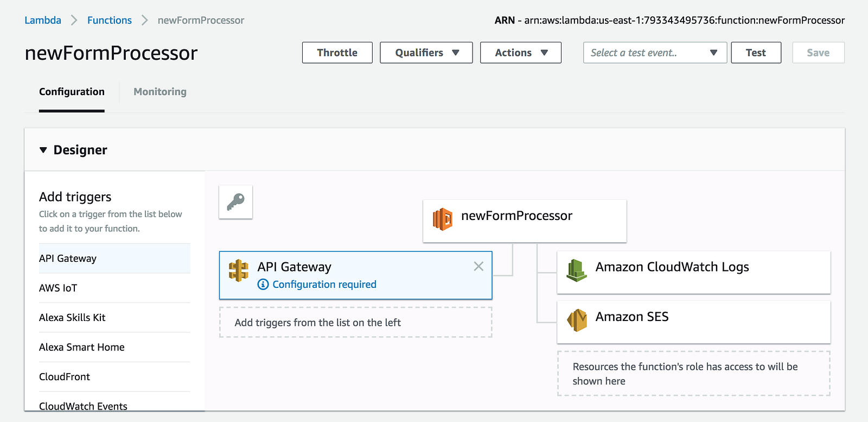
Task: Open the permissions key icon
Action: tap(235, 202)
